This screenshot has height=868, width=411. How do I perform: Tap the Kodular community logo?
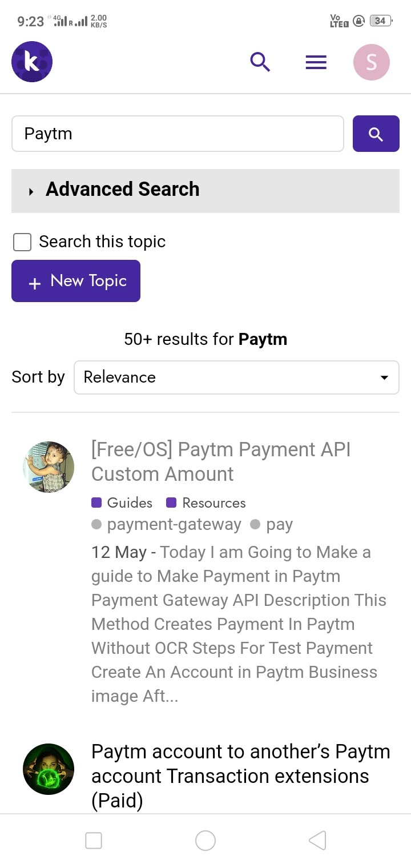(x=32, y=62)
